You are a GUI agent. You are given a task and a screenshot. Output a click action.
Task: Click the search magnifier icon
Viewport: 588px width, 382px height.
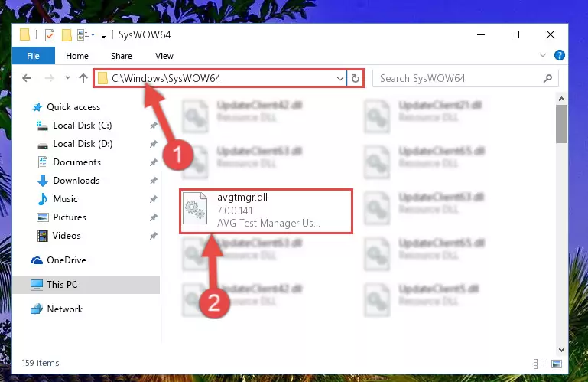(547, 79)
